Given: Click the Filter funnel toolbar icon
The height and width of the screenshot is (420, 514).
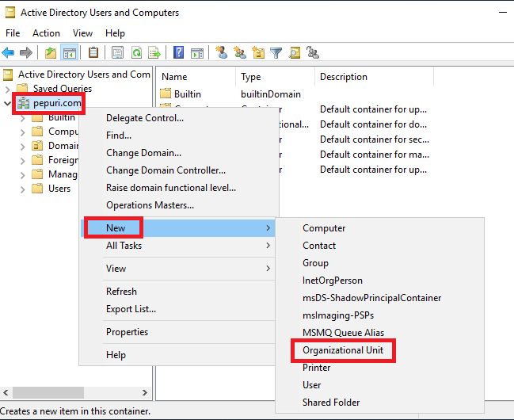Looking at the screenshot, I should point(276,52).
